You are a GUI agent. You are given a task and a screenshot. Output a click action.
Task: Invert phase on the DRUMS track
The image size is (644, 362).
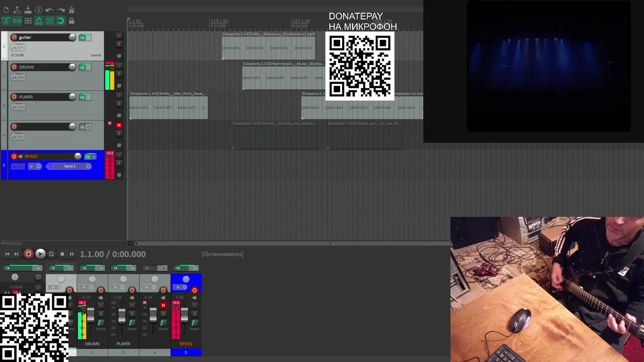[x=119, y=85]
